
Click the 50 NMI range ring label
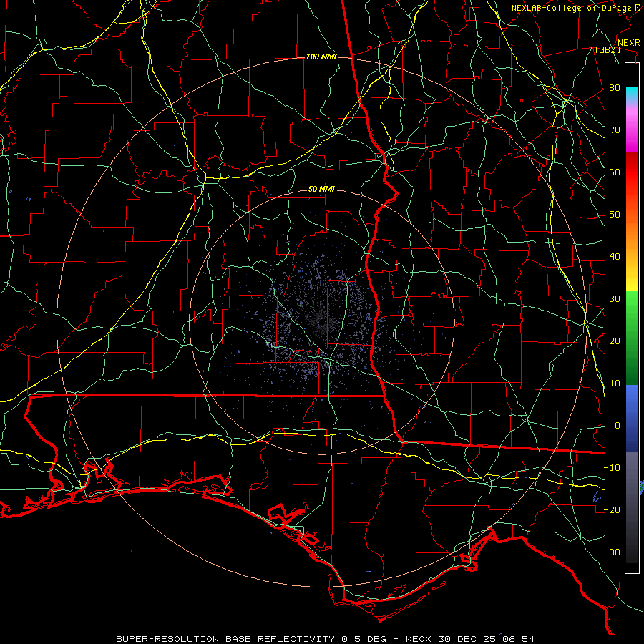321,190
